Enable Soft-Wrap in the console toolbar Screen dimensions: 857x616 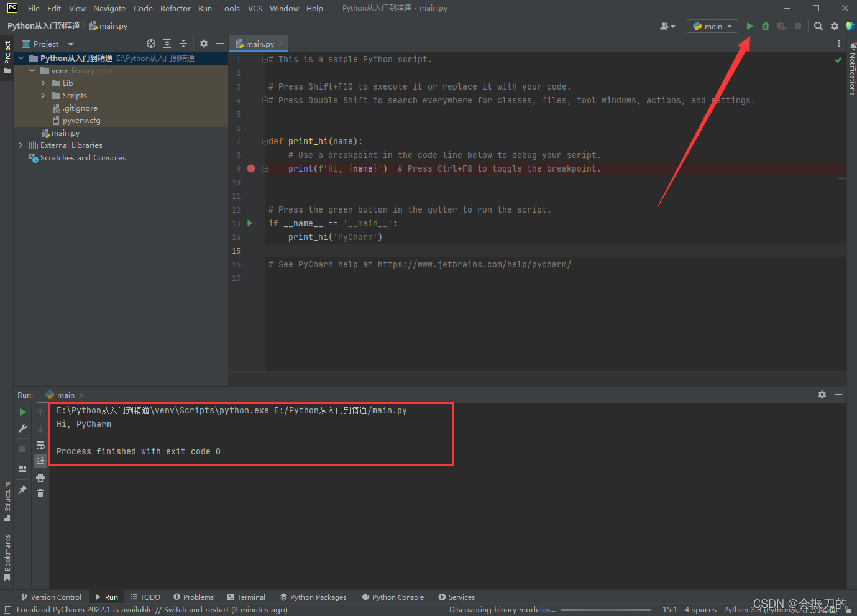tap(40, 445)
